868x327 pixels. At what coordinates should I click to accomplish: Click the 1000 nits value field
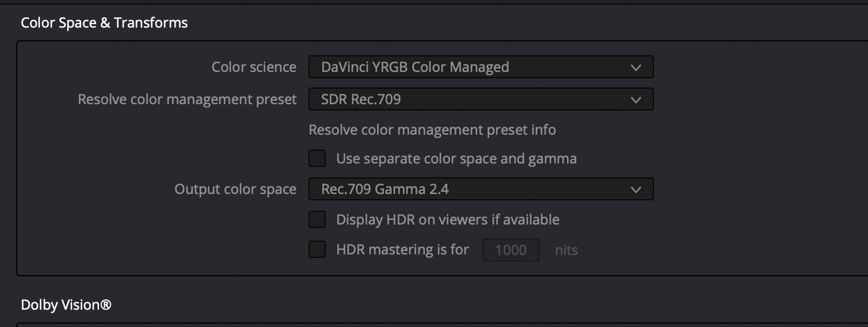coord(511,250)
